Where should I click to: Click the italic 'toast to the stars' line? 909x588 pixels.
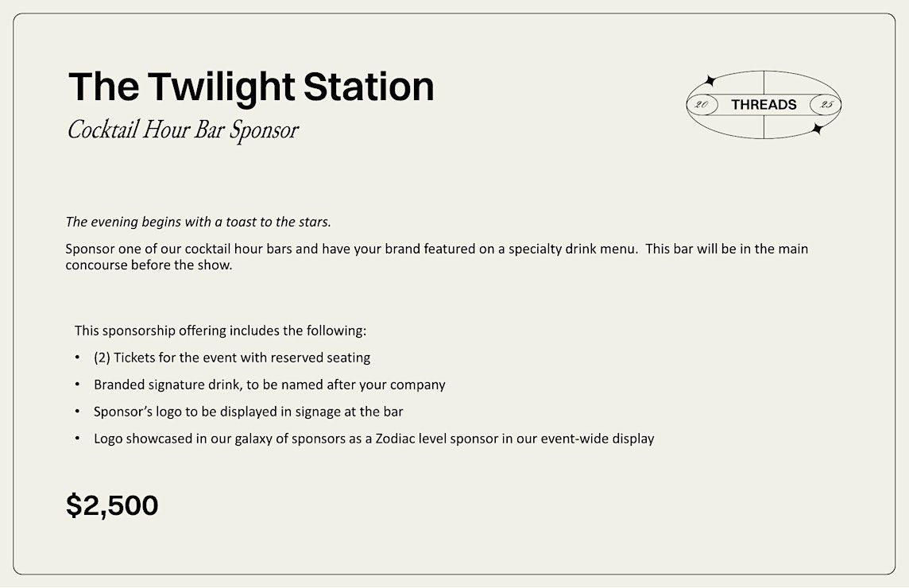click(x=199, y=222)
